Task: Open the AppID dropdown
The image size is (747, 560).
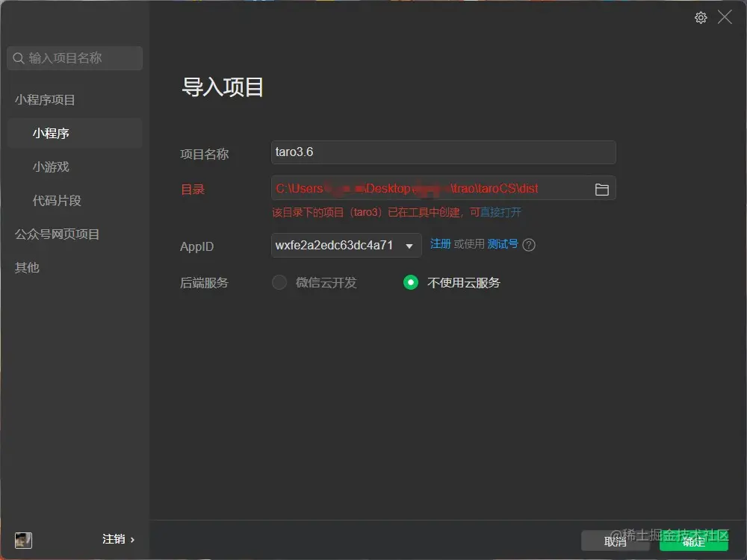Action: [x=408, y=246]
